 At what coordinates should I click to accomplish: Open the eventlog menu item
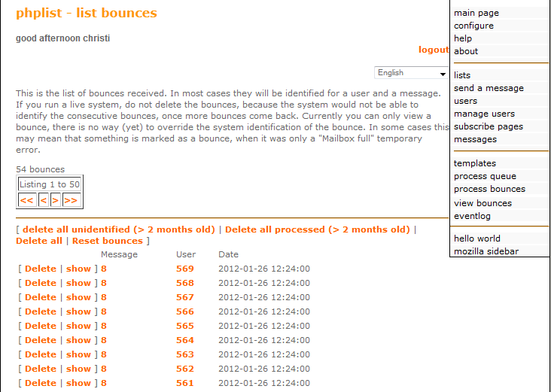(x=472, y=216)
